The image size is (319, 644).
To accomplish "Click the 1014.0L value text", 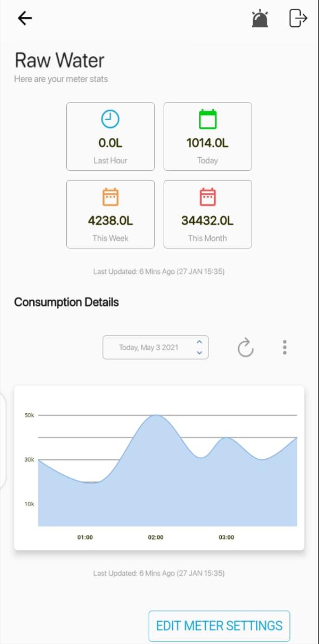I will point(208,143).
